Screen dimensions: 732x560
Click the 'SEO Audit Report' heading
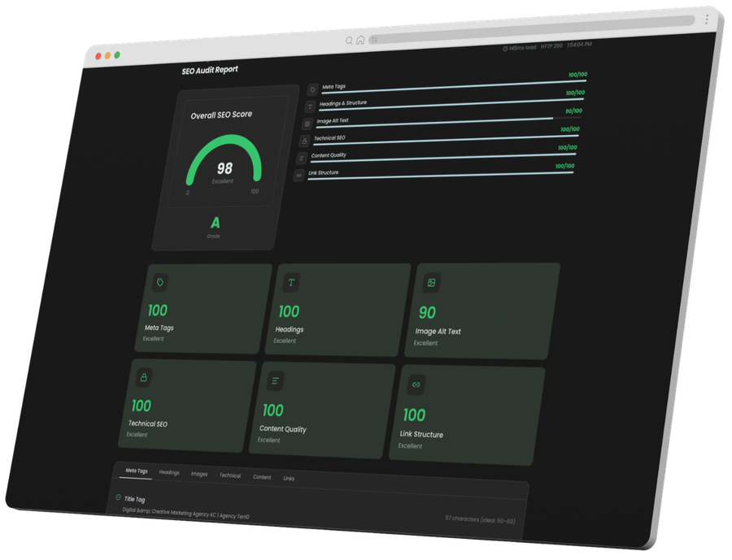[x=210, y=71]
